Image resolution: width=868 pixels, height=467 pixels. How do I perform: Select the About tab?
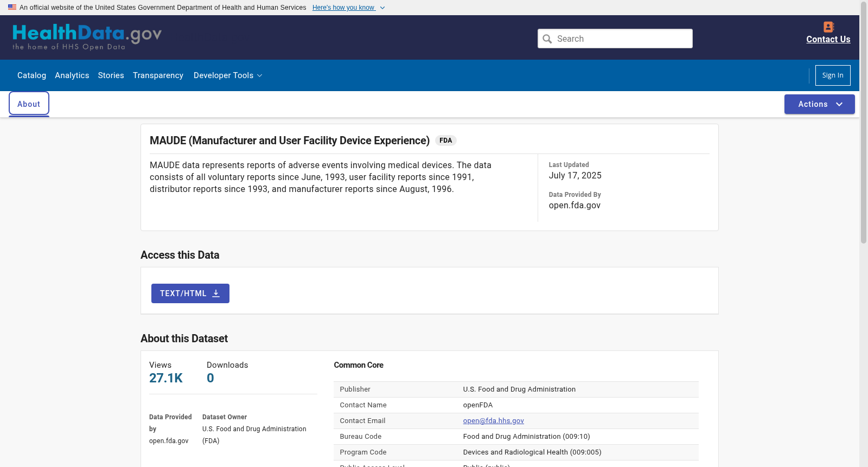(29, 104)
